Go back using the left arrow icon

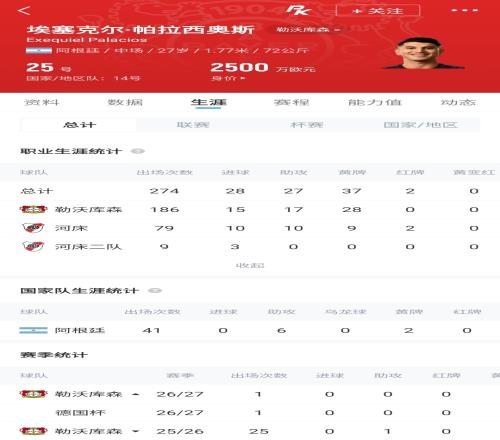[24, 10]
